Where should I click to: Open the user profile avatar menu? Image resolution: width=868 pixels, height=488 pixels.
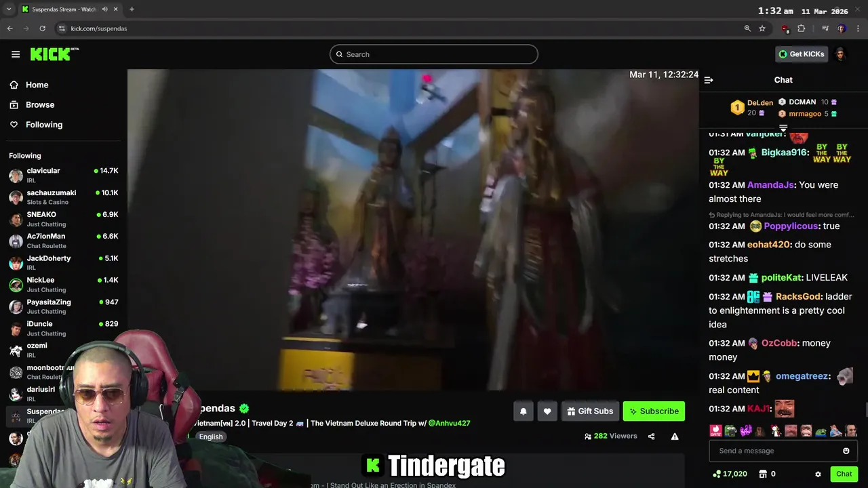tap(840, 54)
